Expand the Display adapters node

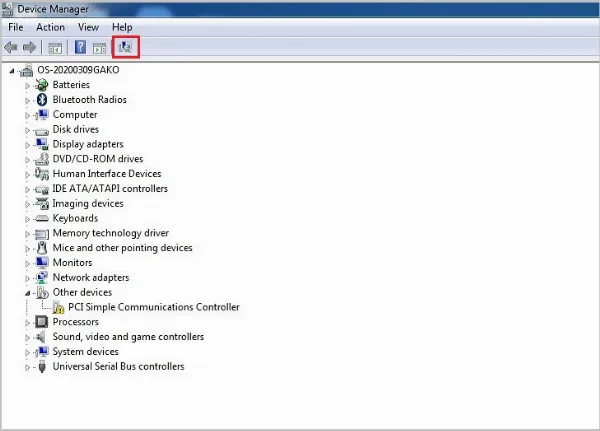tap(28, 144)
